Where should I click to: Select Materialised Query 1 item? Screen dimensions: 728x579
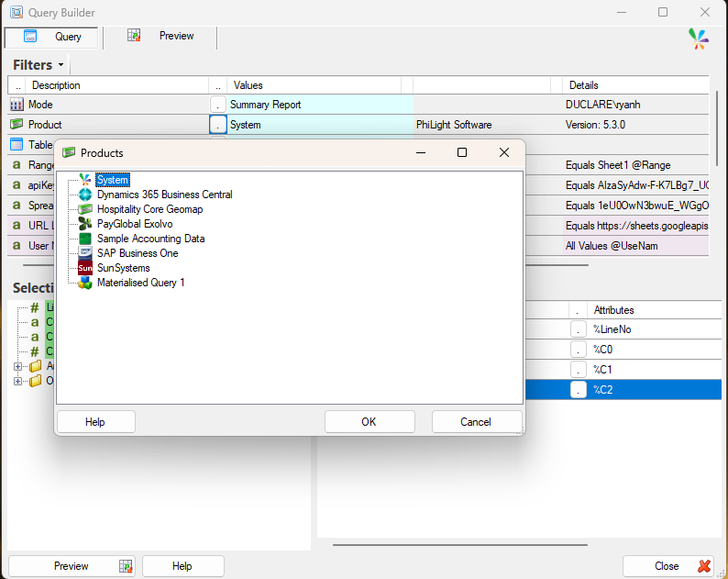click(140, 283)
